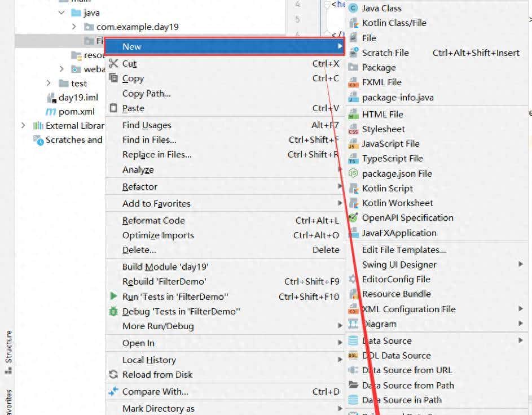Click the FXML File icon
Image resolution: width=532 pixels, height=415 pixels.
pos(354,82)
